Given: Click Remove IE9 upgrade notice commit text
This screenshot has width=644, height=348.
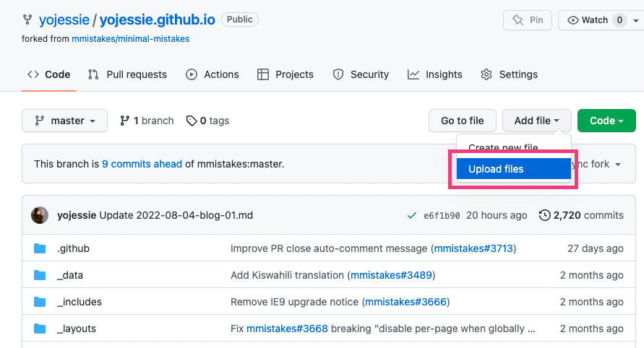Looking at the screenshot, I should click(x=294, y=302).
